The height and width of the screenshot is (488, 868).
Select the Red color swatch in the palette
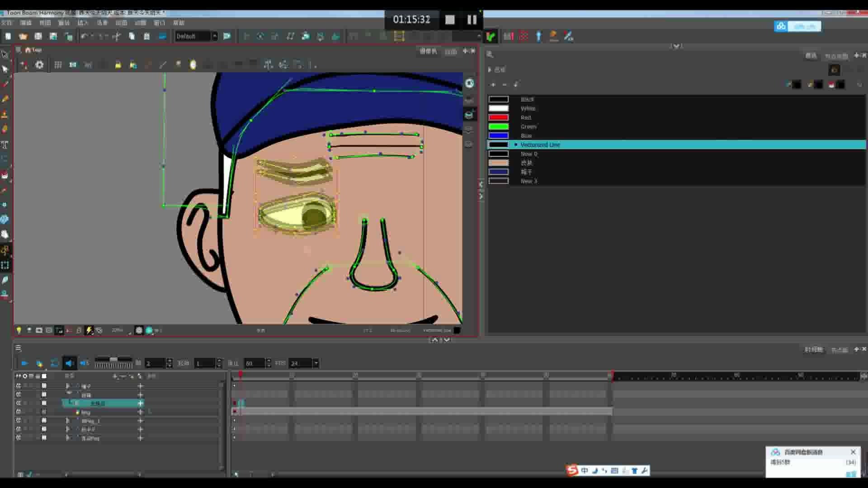pos(499,117)
